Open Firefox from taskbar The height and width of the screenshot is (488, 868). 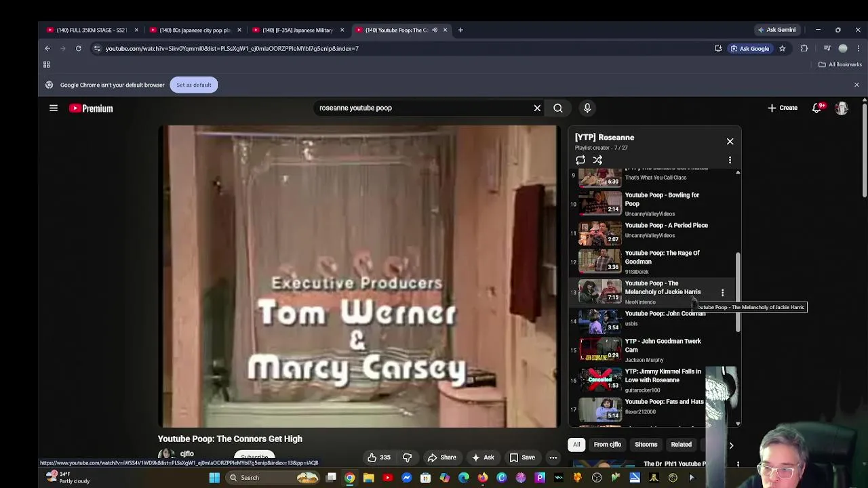482,478
